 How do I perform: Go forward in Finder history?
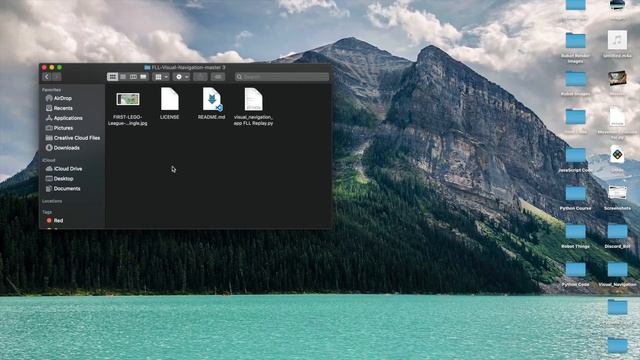tap(57, 77)
